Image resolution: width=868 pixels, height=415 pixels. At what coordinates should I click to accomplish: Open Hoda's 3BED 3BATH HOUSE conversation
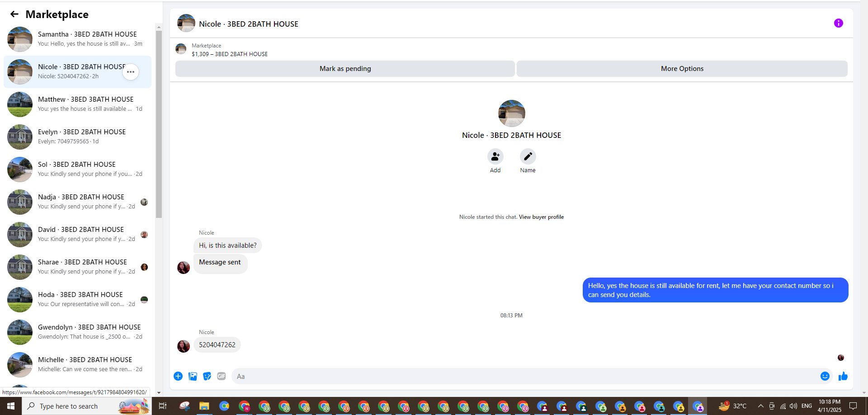coord(78,300)
